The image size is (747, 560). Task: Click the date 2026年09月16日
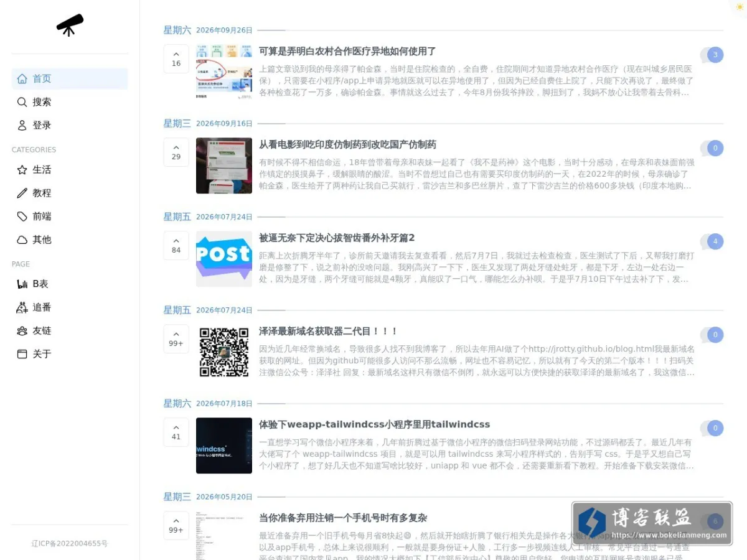(x=224, y=123)
